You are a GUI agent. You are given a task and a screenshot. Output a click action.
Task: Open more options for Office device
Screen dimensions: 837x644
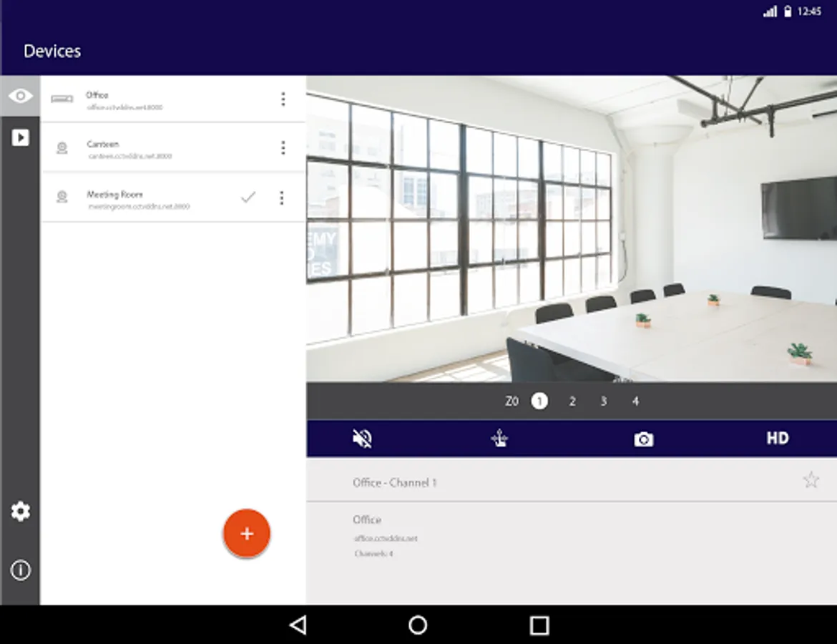click(283, 99)
